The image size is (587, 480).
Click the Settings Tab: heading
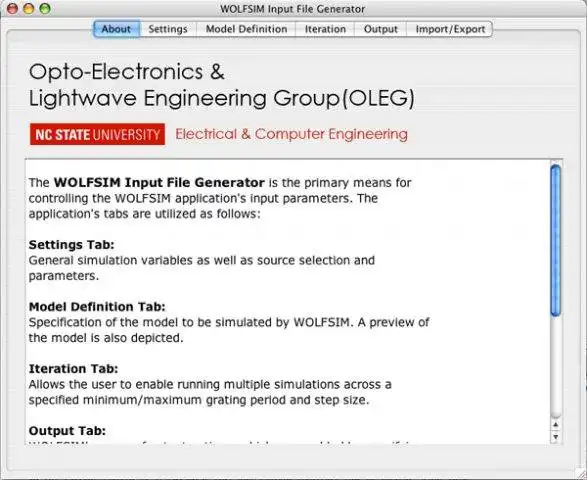tap(72, 245)
